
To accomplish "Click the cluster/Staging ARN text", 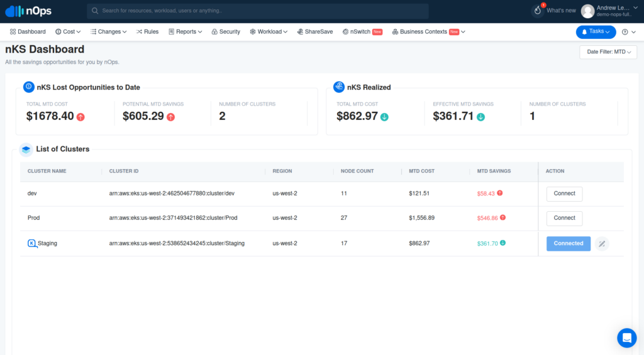I will pyautogui.click(x=177, y=243).
